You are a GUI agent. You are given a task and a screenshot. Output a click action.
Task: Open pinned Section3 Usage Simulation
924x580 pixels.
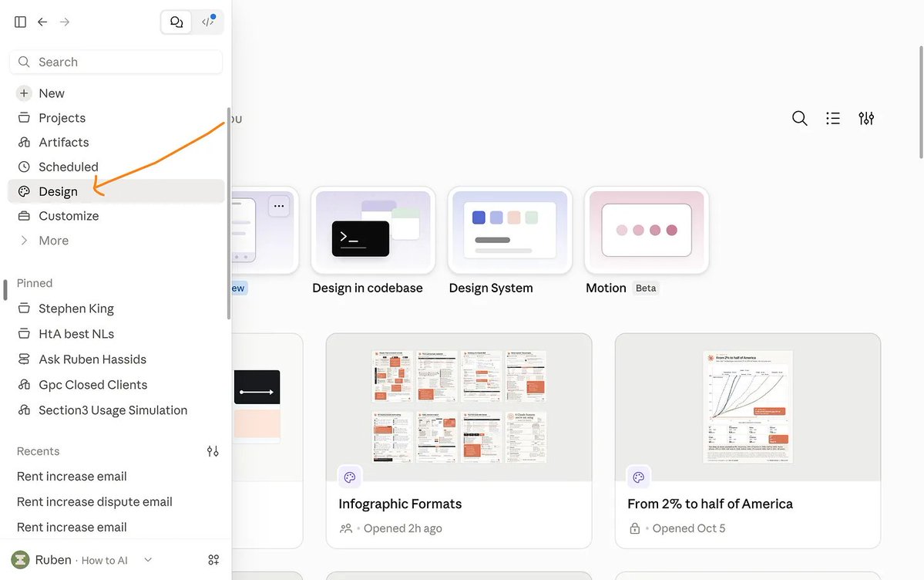tap(116, 410)
